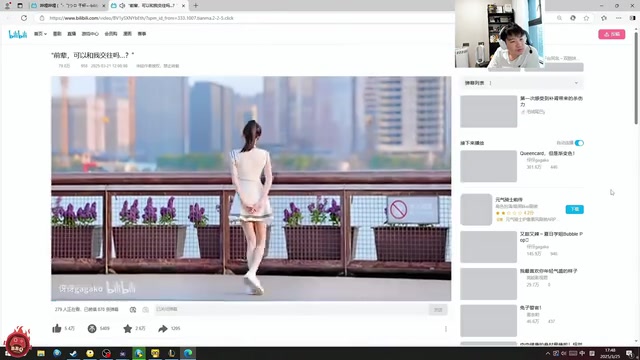Expand the 弹幕列表 danmaku list panel

click(x=522, y=83)
